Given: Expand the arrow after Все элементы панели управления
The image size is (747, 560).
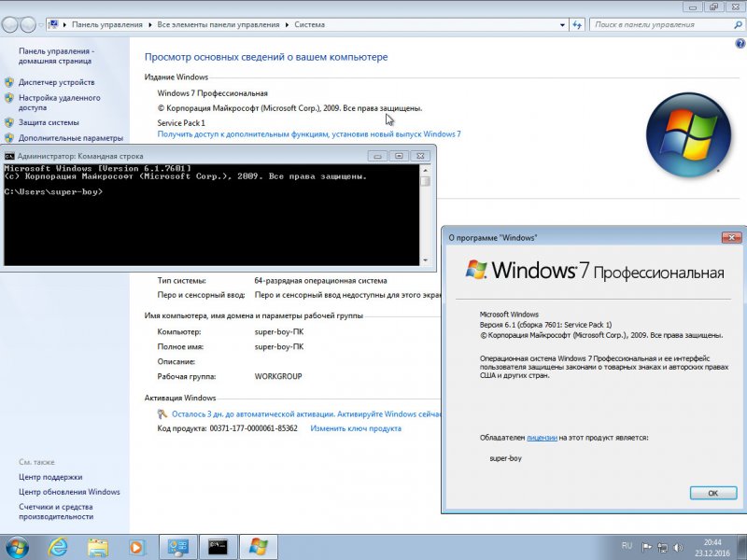Looking at the screenshot, I should pos(288,25).
